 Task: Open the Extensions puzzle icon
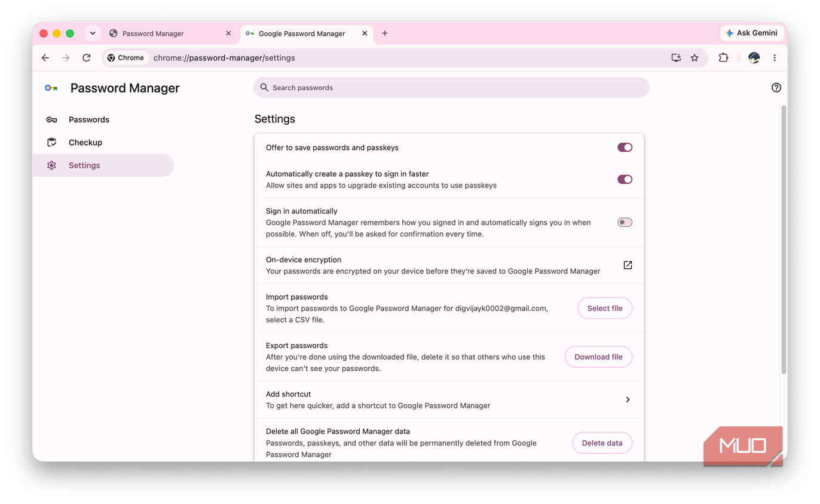723,58
